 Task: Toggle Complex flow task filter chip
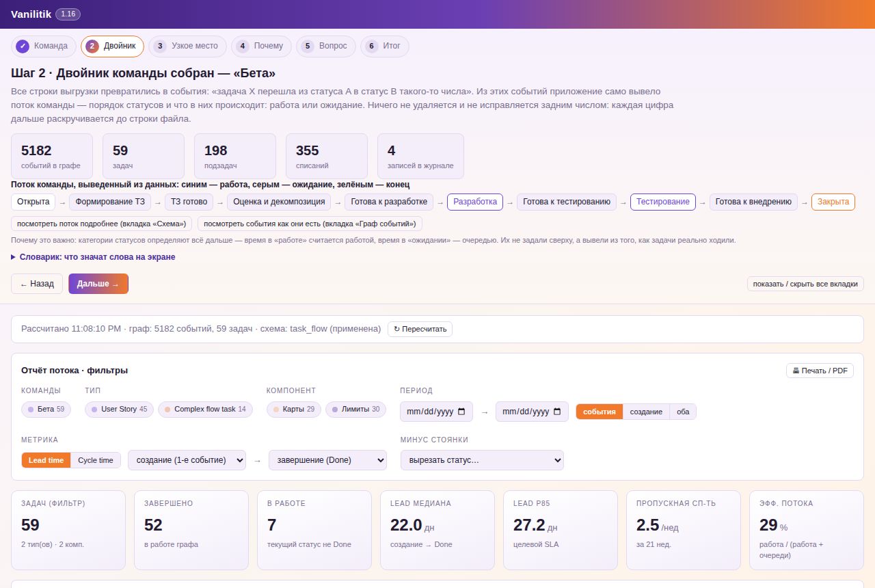point(205,410)
